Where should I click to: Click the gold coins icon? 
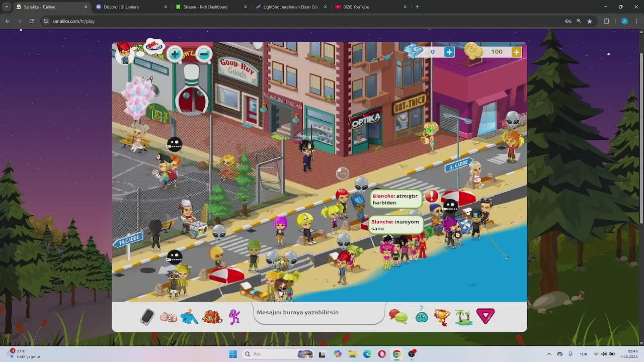[473, 51]
